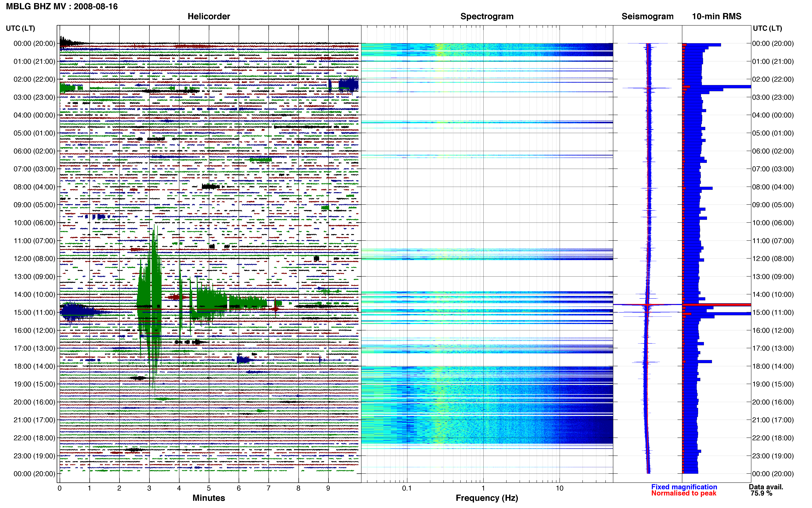The width and height of the screenshot is (812, 508).
Task: Click the left-axis time label "10:00 (06:00)"
Action: [34, 223]
